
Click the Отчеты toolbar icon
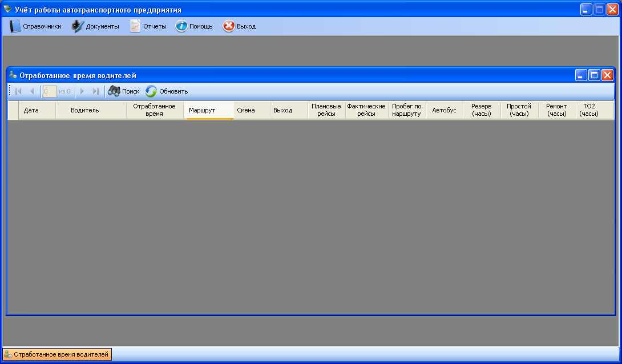[x=135, y=26]
